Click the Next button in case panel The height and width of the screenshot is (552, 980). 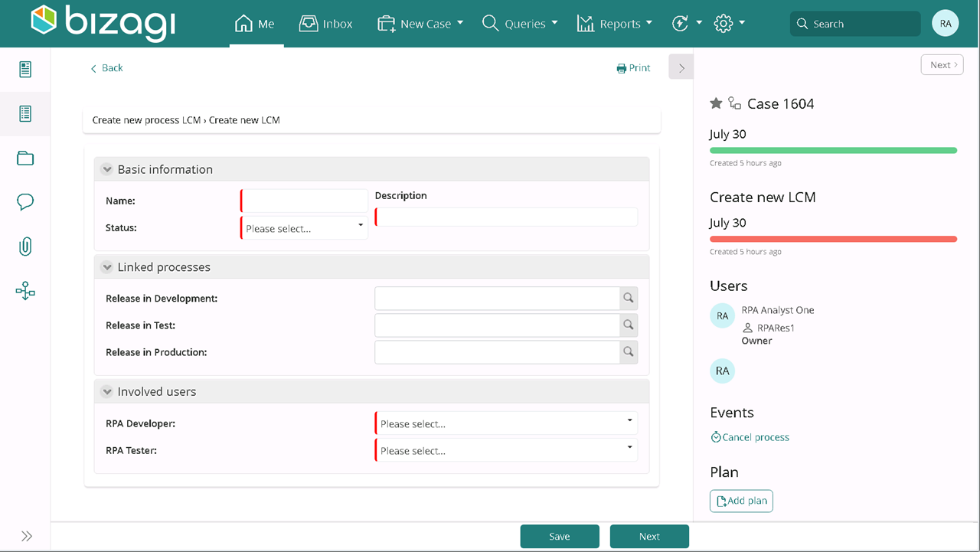pos(942,65)
